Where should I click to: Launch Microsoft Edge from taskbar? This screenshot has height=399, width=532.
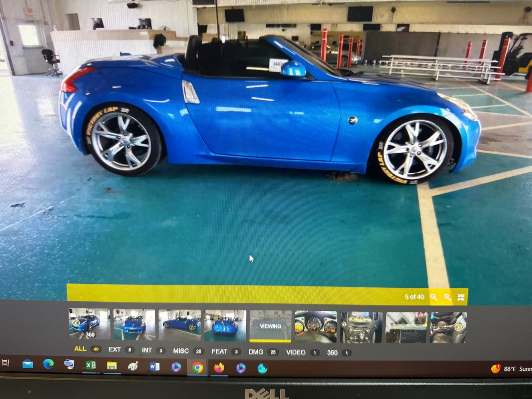pyautogui.click(x=49, y=364)
